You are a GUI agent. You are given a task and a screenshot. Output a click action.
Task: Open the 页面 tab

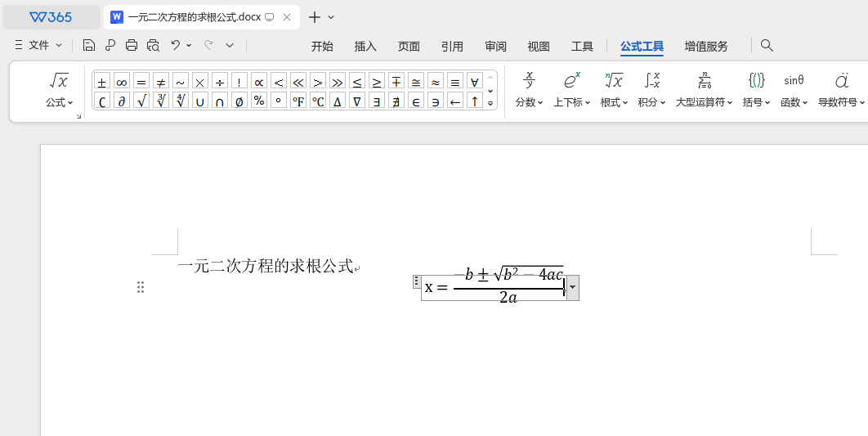click(x=409, y=47)
